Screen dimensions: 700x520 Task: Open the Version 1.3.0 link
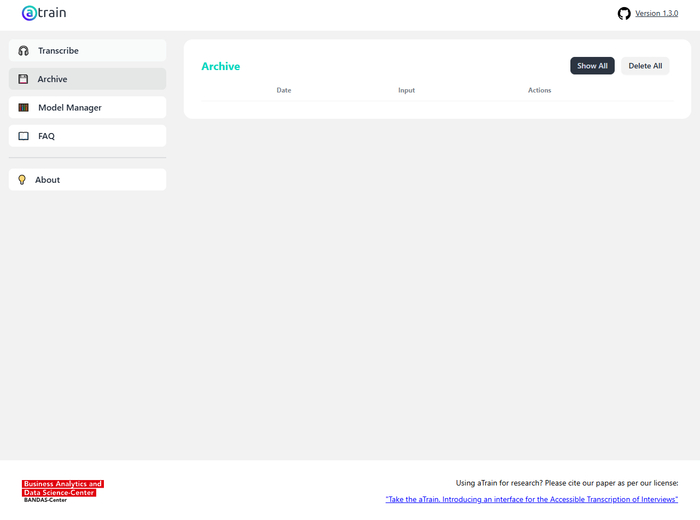pyautogui.click(x=656, y=13)
